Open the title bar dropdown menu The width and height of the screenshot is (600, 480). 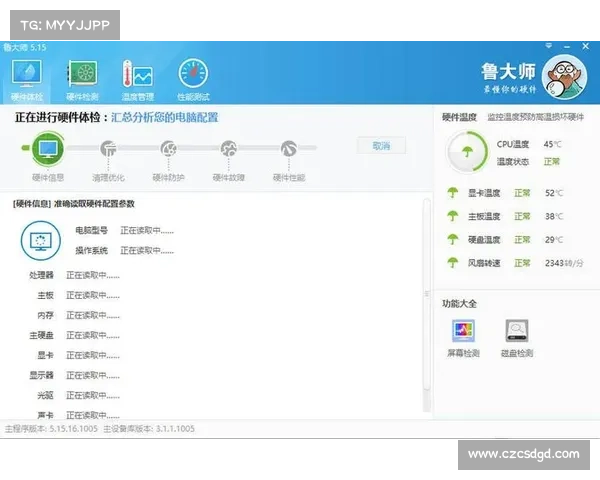click(549, 46)
